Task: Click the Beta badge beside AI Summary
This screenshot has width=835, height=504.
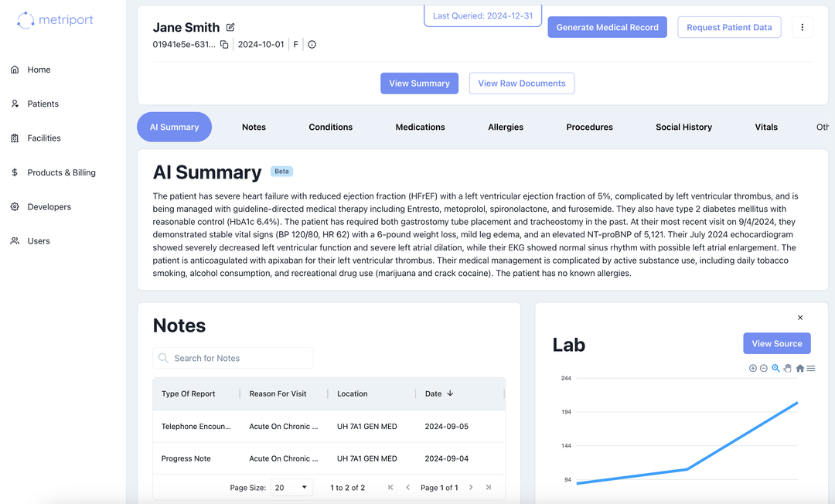Action: point(281,172)
